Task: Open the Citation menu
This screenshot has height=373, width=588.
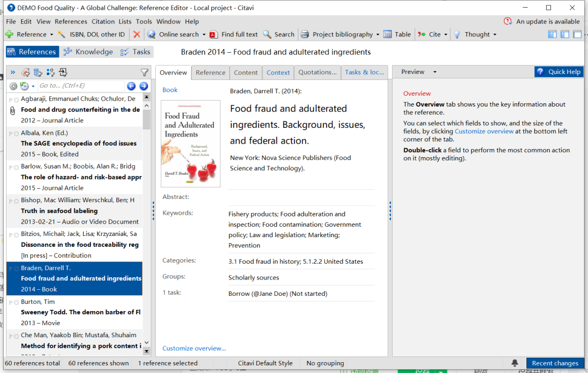Action: [x=103, y=21]
